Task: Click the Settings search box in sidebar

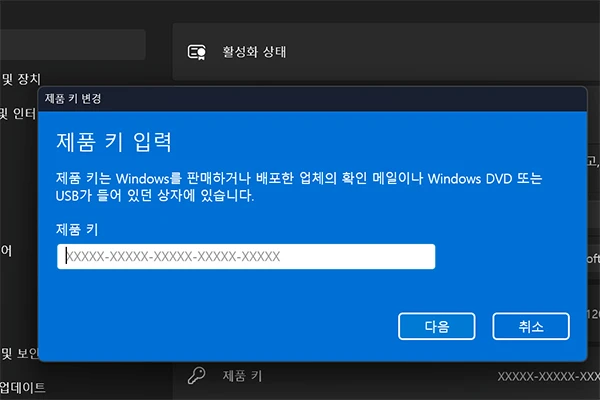Action: point(73,44)
